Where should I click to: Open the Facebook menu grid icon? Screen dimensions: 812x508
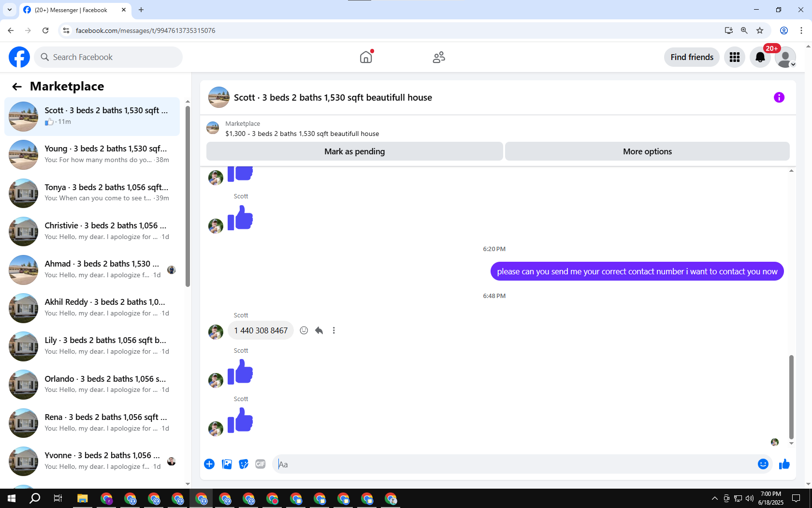735,57
